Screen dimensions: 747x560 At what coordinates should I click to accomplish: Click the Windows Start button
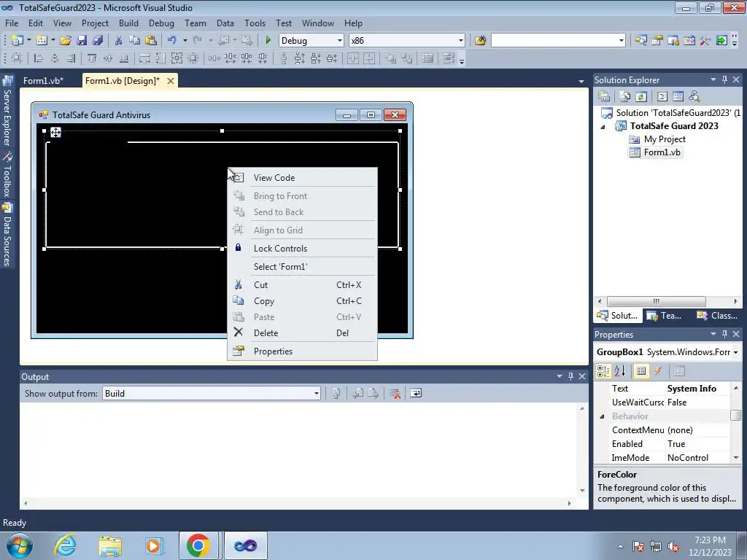pos(20,545)
